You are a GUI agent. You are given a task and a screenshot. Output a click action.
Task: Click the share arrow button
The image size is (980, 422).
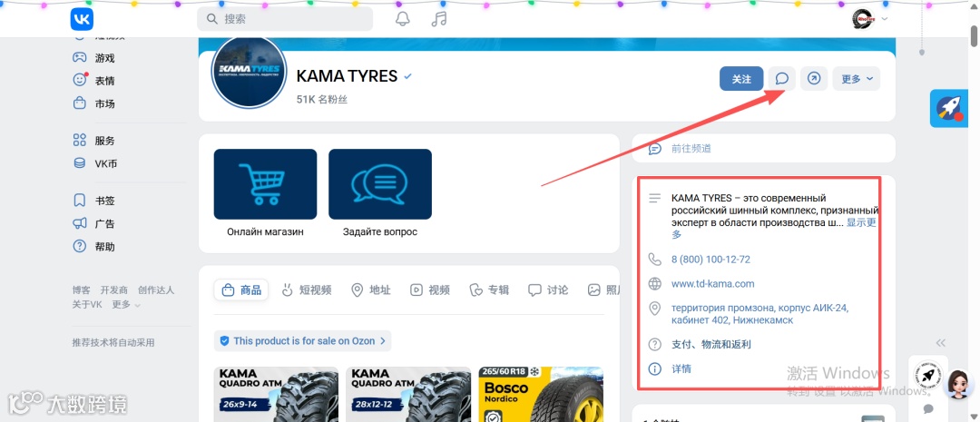coord(814,79)
